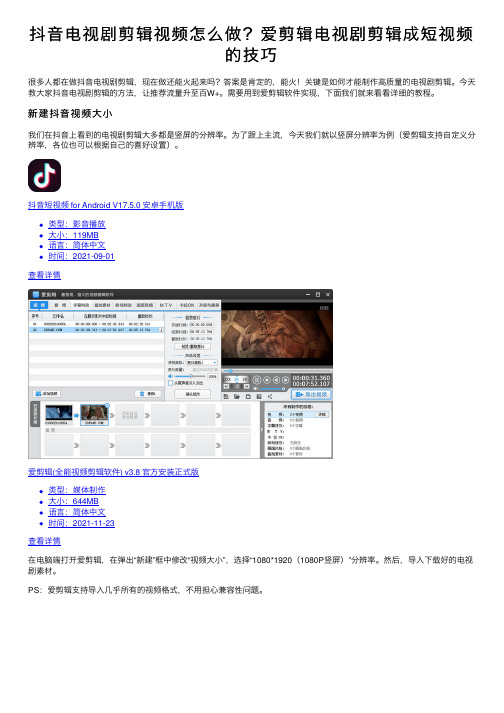Follow the 爱剪辑 v3.8 官方安装正式版 link

click(113, 472)
